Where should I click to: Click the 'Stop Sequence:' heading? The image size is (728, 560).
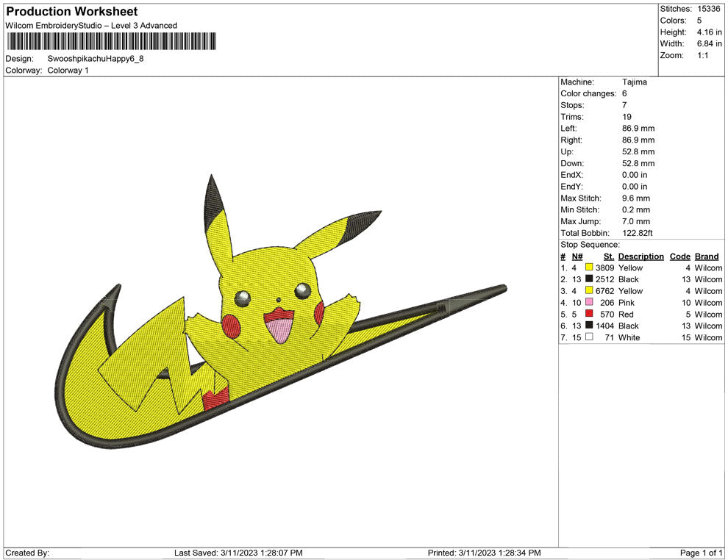(x=590, y=245)
